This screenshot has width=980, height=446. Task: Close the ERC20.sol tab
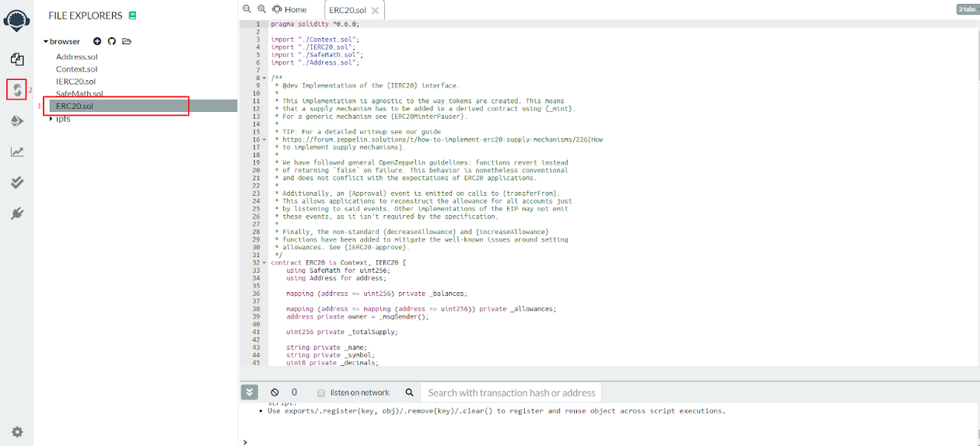(375, 10)
